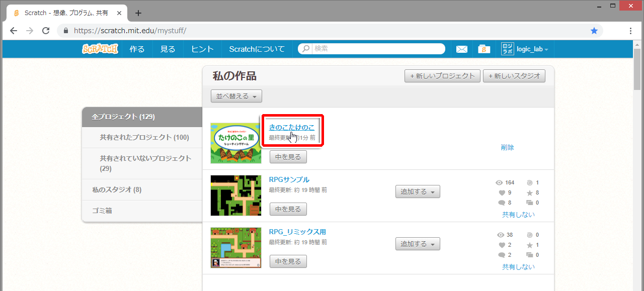The height and width of the screenshot is (291, 644).
Task: Open the messages envelope icon
Action: (461, 49)
